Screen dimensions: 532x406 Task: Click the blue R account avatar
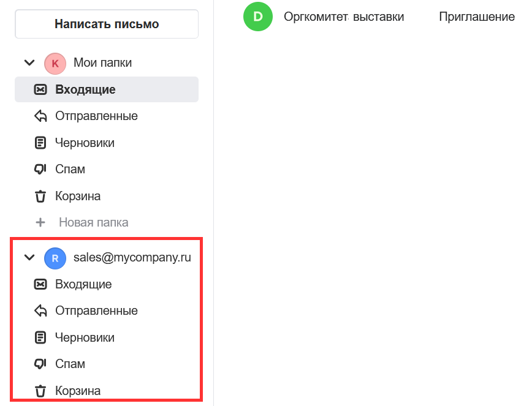click(x=55, y=258)
